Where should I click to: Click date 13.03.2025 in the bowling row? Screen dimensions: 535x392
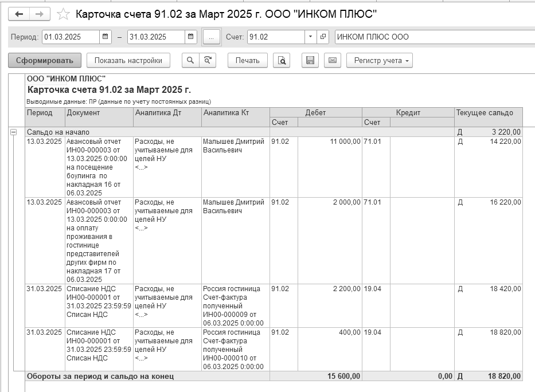click(44, 142)
